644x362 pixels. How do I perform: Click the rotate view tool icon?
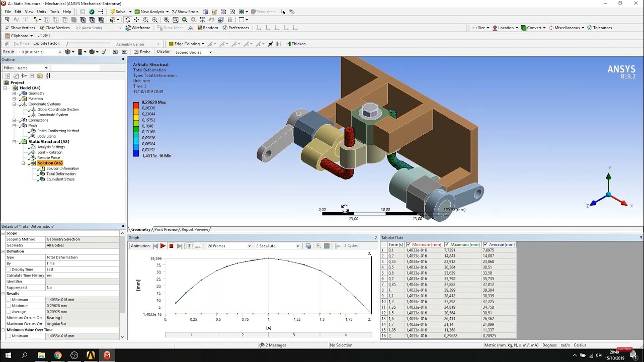pyautogui.click(x=127, y=20)
